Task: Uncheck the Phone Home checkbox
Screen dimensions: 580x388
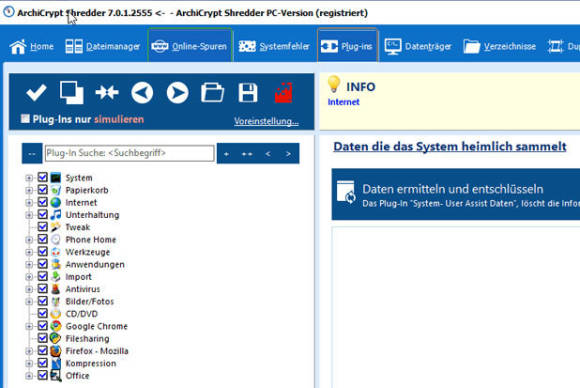Action: [43, 239]
